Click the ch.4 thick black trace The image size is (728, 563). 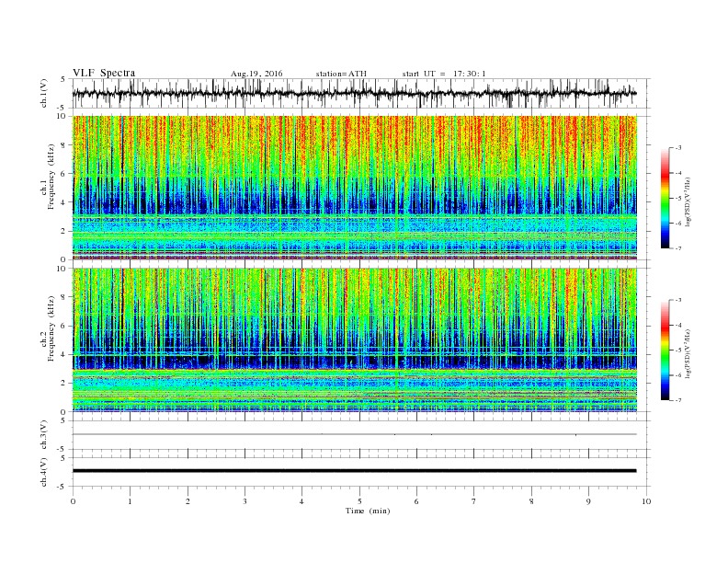coord(355,471)
